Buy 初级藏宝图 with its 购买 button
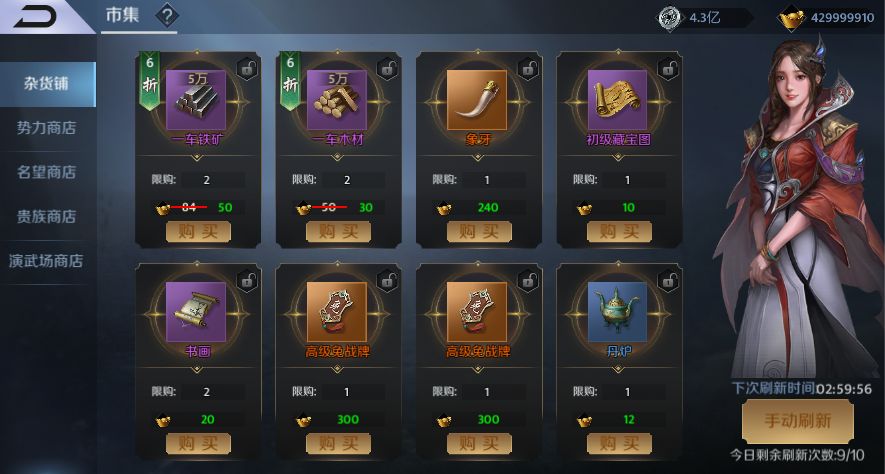 619,231
